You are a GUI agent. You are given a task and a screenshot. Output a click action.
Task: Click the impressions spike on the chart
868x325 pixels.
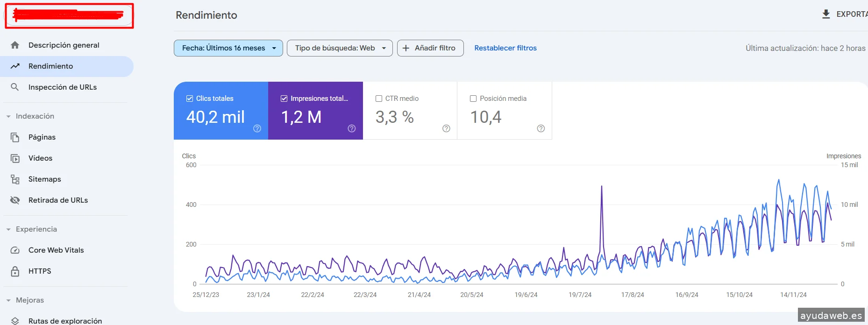click(x=601, y=187)
